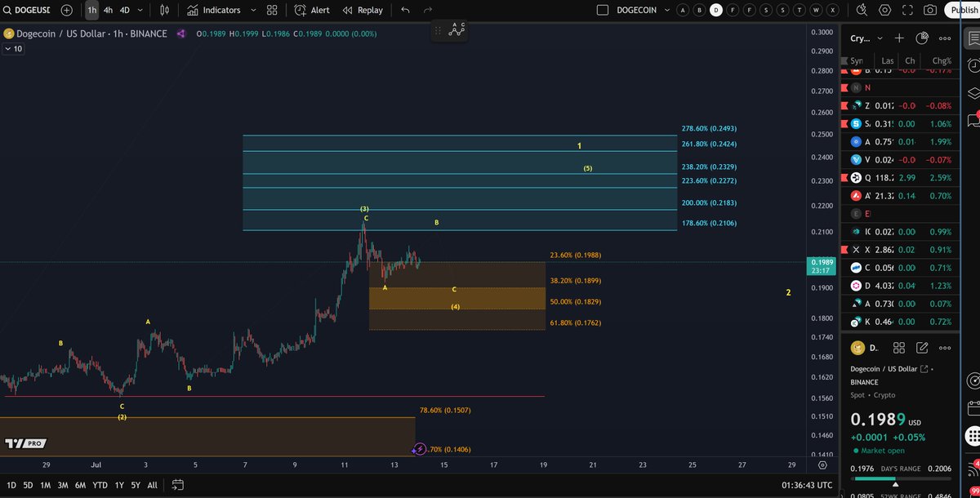980x498 pixels.
Task: Open the candlestick chart type selector
Action: 165,10
